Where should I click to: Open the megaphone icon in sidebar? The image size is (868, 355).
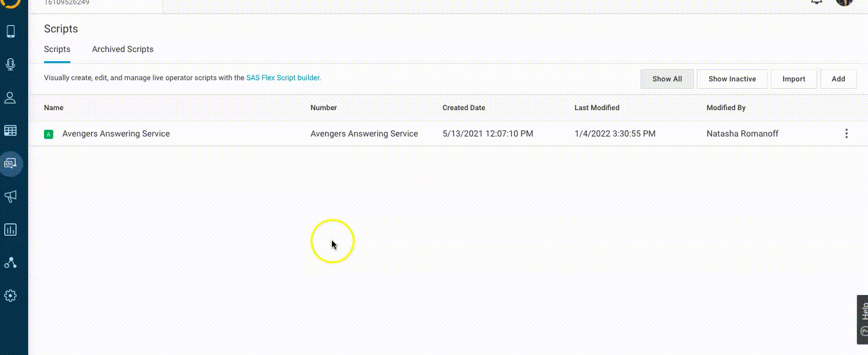(x=10, y=196)
